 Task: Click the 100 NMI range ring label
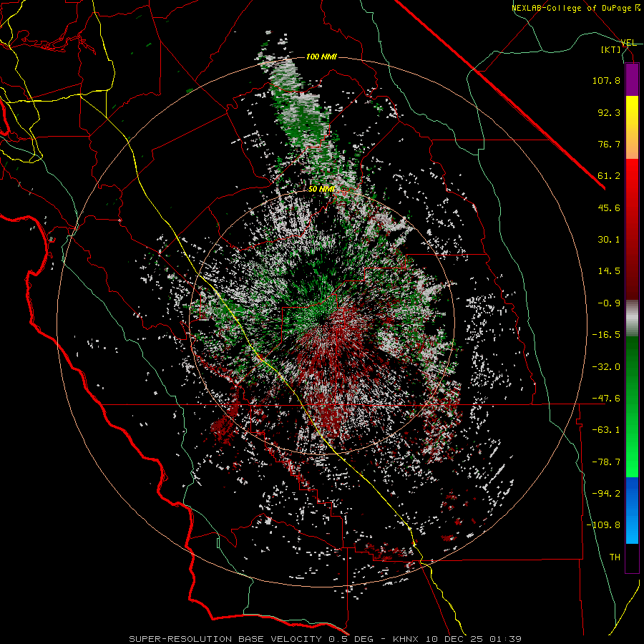(x=321, y=57)
